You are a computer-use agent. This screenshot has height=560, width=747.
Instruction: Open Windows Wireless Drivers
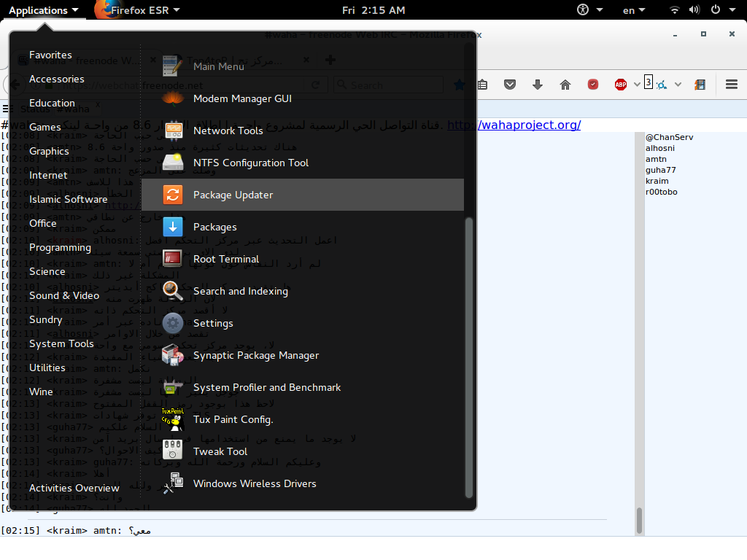[254, 483]
